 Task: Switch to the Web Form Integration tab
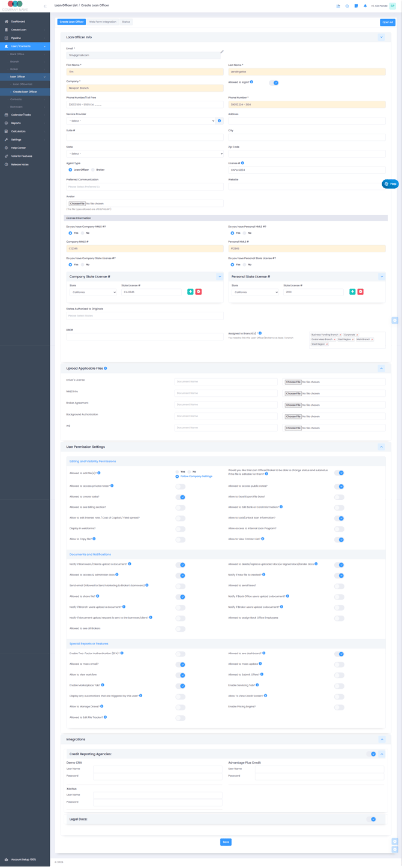coord(103,22)
